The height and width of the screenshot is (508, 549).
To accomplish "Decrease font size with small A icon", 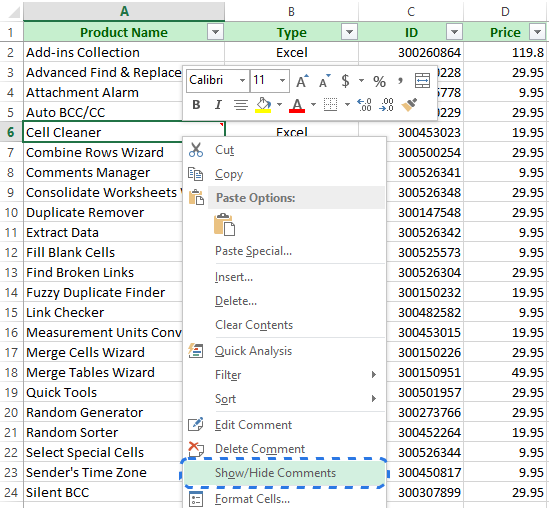I will (325, 81).
